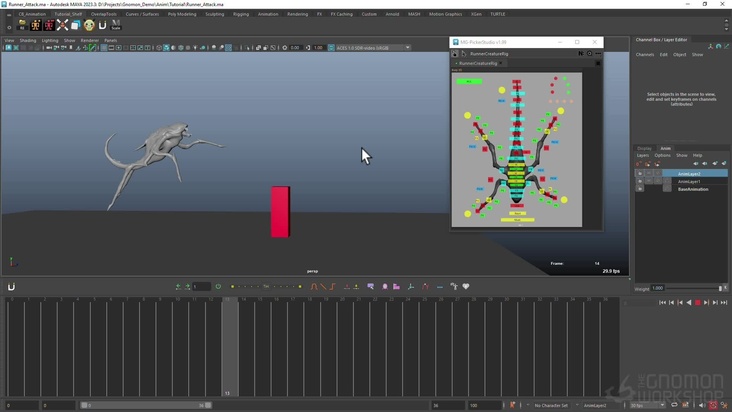732x412 pixels.
Task: Toggle mute on BaseAnimation layer
Action: coord(640,189)
